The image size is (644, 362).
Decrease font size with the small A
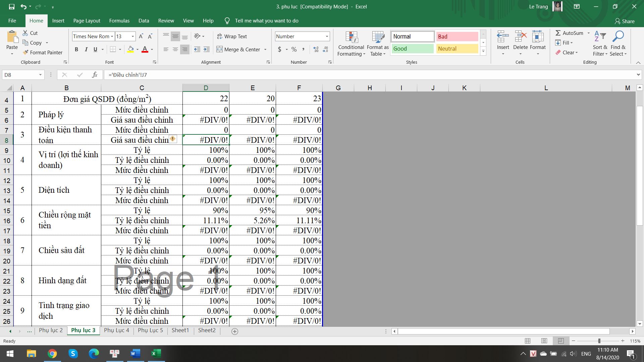pyautogui.click(x=150, y=36)
